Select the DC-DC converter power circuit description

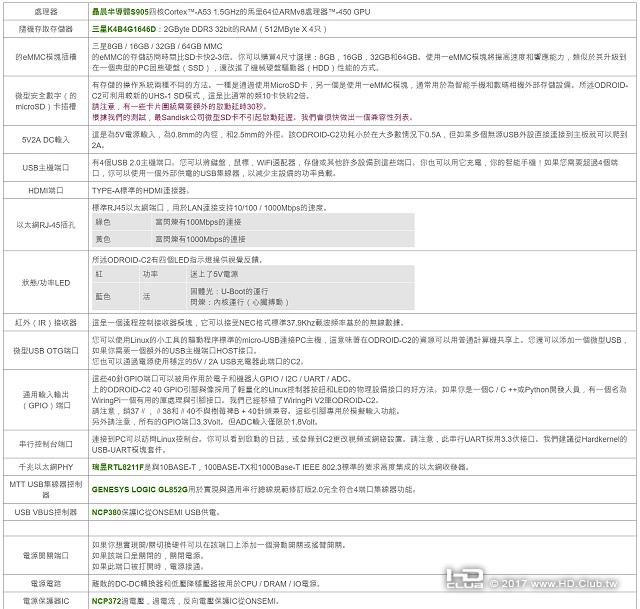click(x=206, y=584)
